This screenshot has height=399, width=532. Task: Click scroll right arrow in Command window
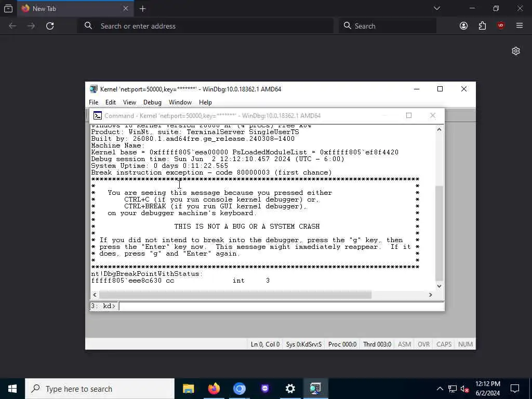click(431, 295)
